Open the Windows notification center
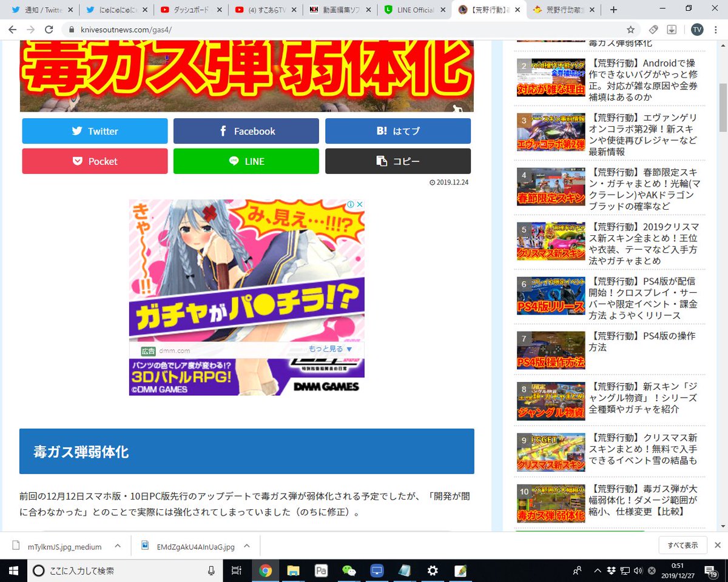The width and height of the screenshot is (728, 582). tap(711, 570)
